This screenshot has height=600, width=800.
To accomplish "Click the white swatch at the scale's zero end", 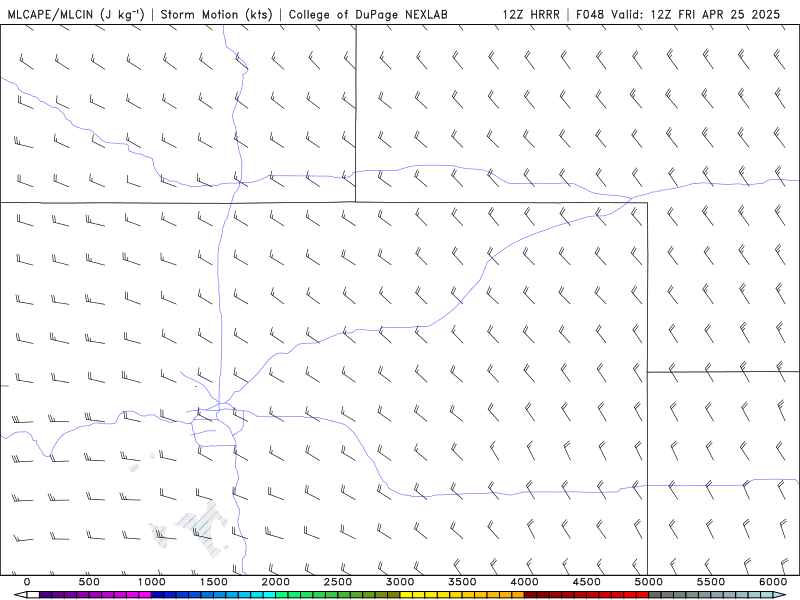I will (33, 595).
